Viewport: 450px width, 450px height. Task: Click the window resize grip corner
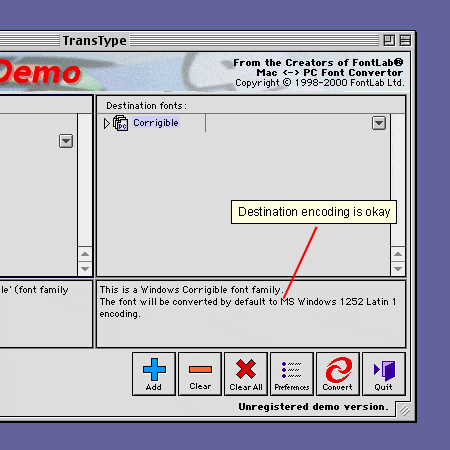click(404, 410)
